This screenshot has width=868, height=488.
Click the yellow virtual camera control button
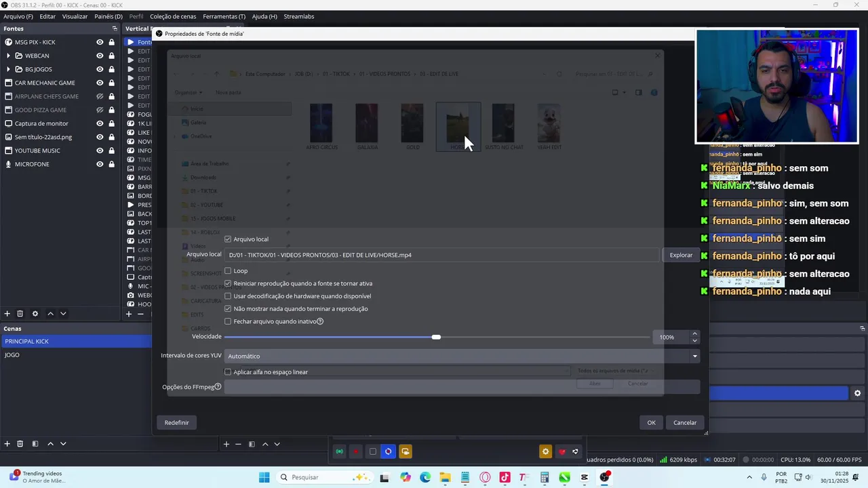[x=405, y=451]
